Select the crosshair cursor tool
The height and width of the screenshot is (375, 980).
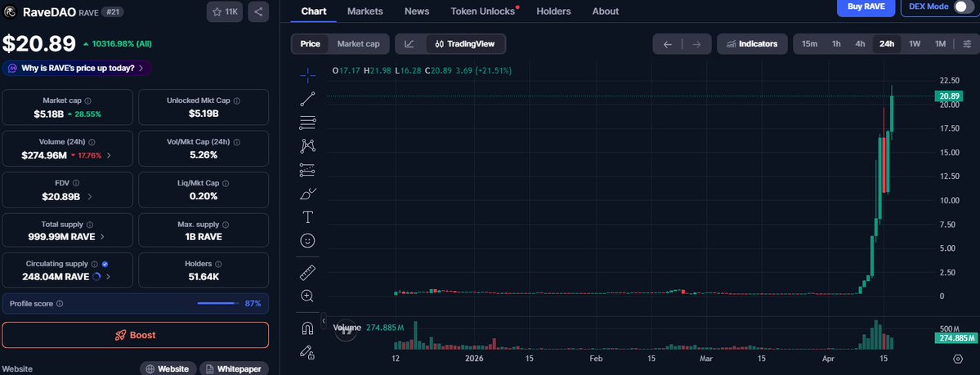coord(307,76)
